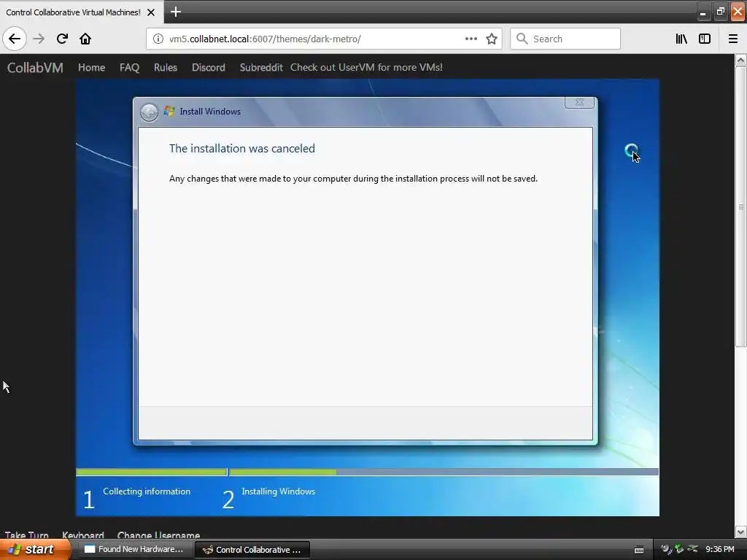Click Change Username link
This screenshot has width=747, height=560.
pyautogui.click(x=158, y=534)
